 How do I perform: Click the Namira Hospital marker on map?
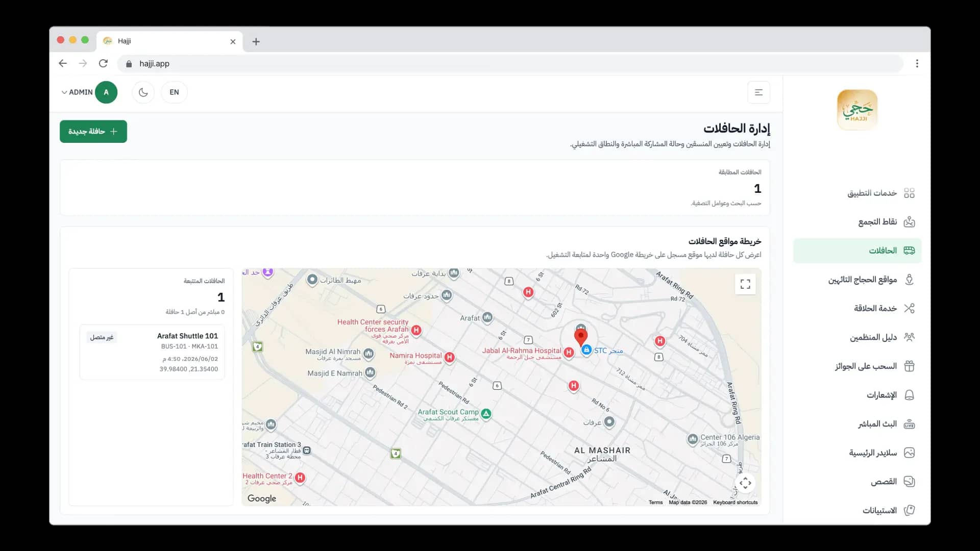click(449, 358)
